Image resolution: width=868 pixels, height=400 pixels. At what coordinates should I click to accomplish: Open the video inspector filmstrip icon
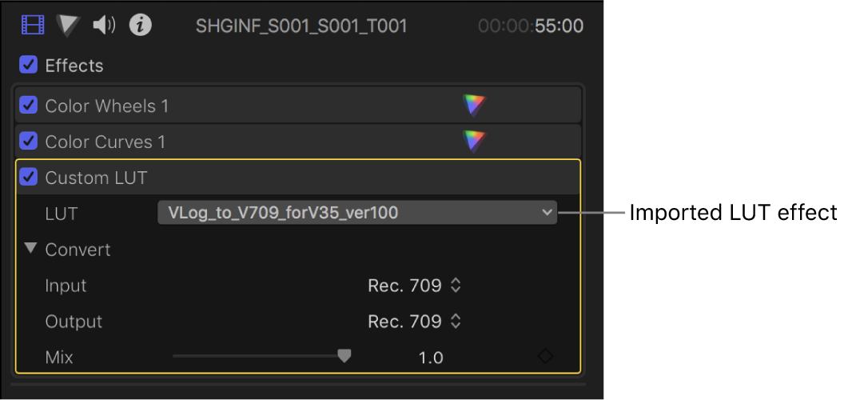pyautogui.click(x=33, y=26)
